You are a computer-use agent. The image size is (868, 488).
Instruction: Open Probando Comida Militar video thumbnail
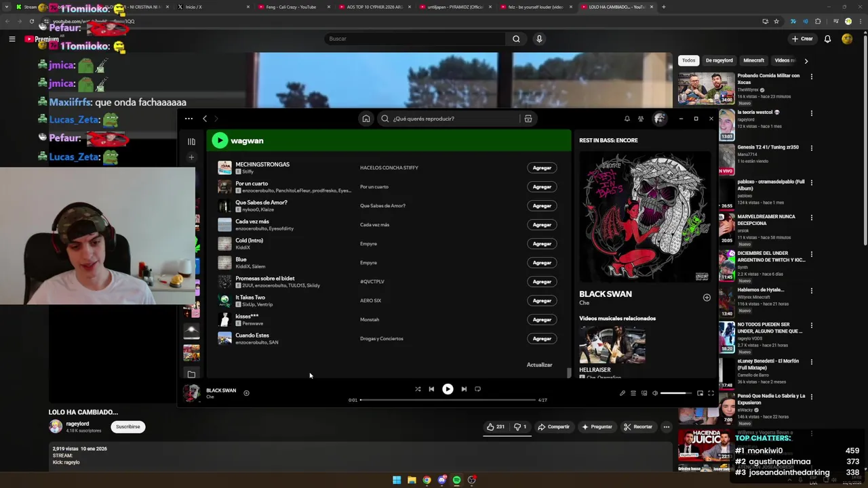706,88
